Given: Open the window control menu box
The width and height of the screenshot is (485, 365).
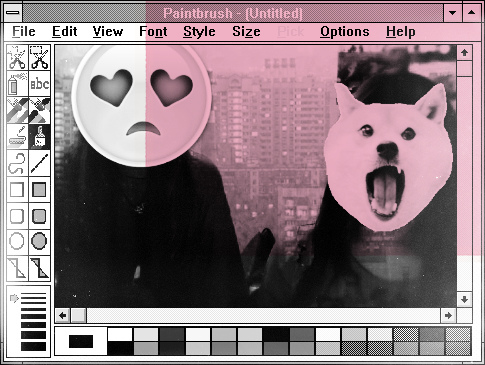Looking at the screenshot, I should click(13, 13).
